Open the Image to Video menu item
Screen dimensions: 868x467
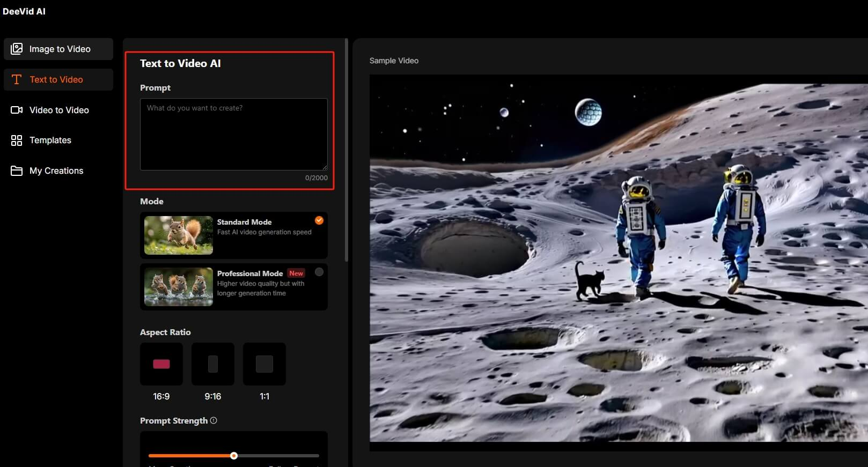pyautogui.click(x=58, y=49)
